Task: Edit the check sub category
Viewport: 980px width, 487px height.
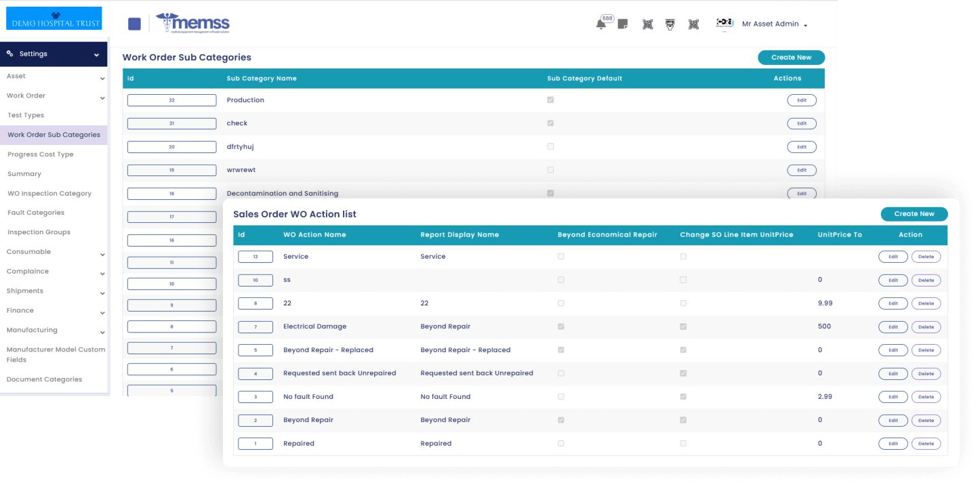Action: coord(802,124)
